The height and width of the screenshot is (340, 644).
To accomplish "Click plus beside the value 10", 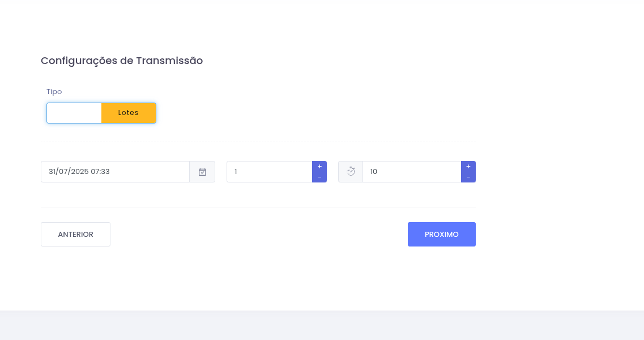I will [x=468, y=167].
